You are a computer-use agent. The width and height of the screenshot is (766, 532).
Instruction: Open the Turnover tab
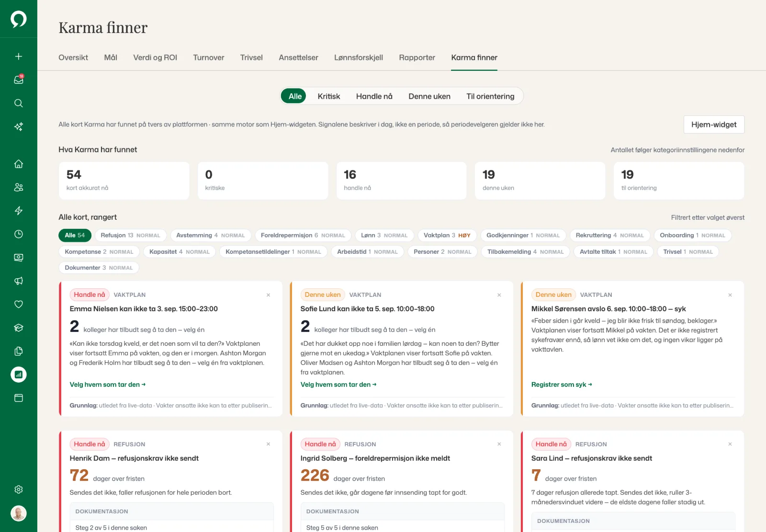(x=209, y=57)
